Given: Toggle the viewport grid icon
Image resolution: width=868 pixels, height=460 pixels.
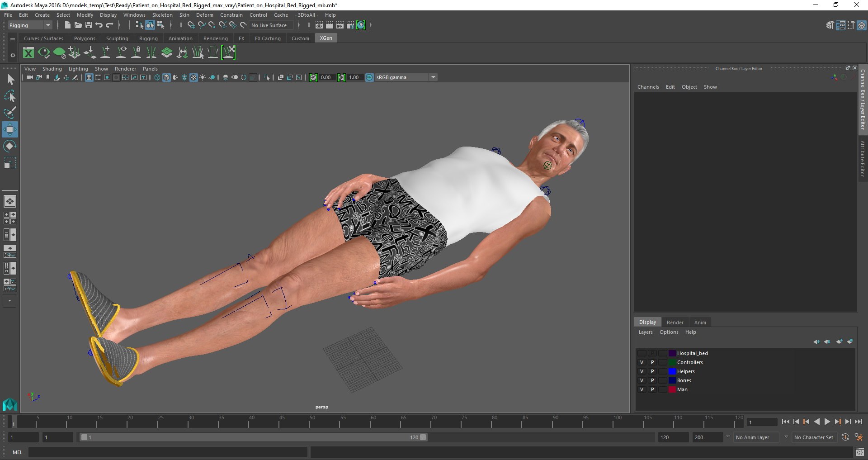Looking at the screenshot, I should 89,77.
